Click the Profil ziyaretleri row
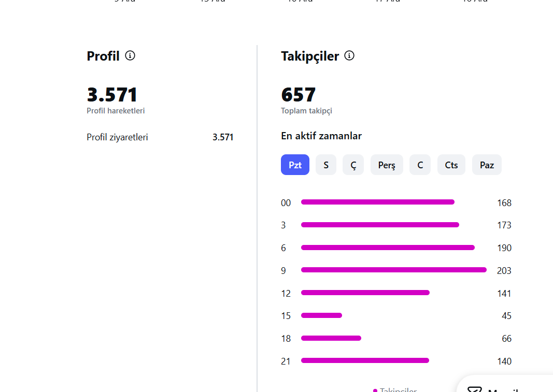The width and height of the screenshot is (553, 392). [x=160, y=137]
